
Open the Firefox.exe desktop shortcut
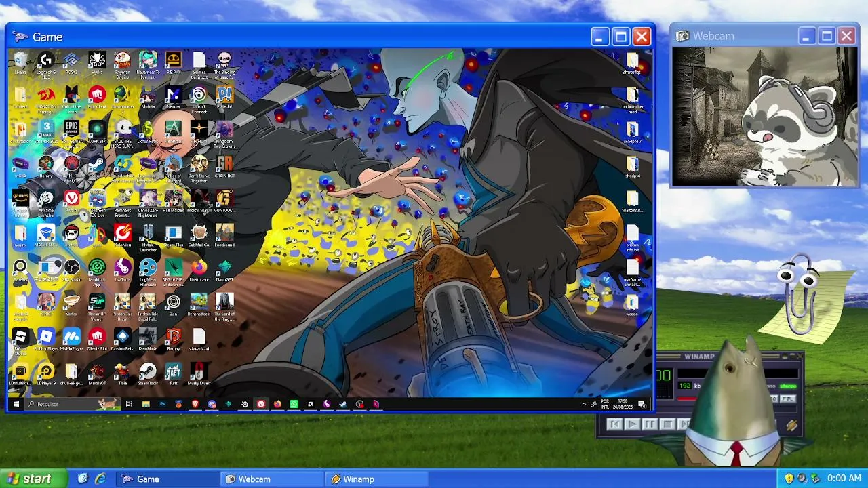199,271
